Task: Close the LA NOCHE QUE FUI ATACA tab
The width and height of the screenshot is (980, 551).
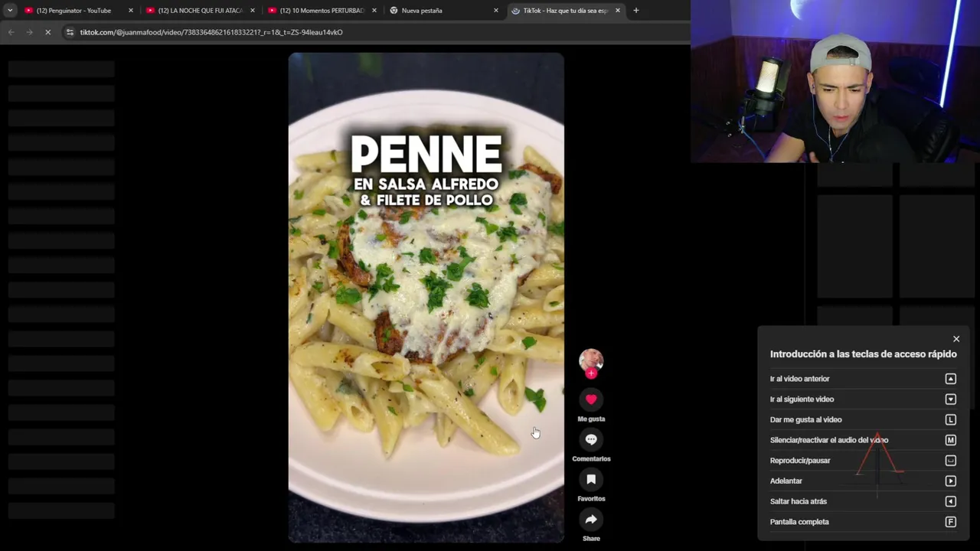Action: pos(253,11)
